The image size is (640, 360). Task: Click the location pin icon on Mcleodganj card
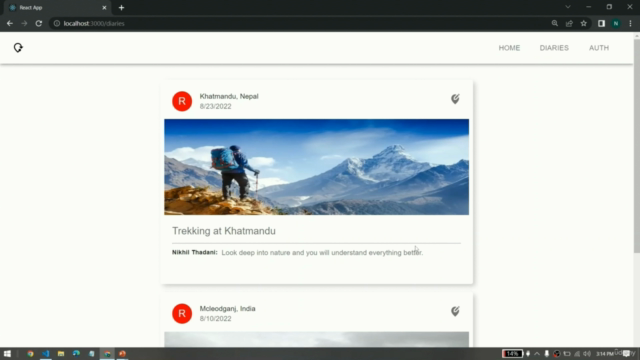(x=455, y=311)
